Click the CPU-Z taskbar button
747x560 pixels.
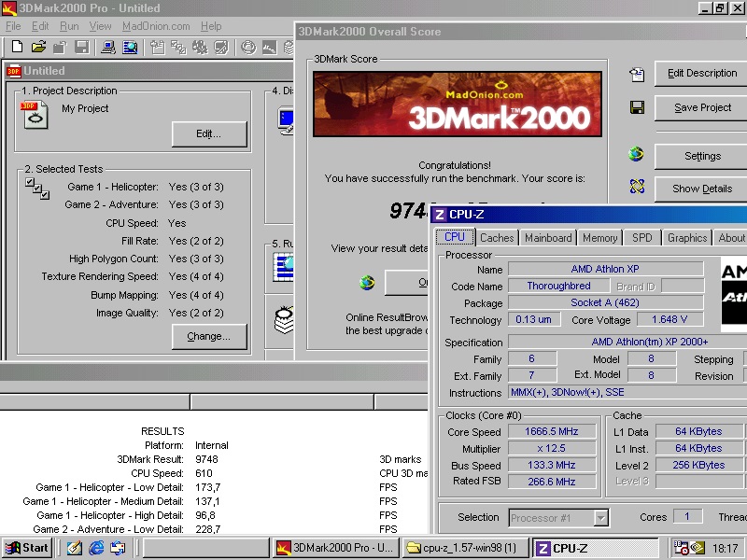point(595,548)
